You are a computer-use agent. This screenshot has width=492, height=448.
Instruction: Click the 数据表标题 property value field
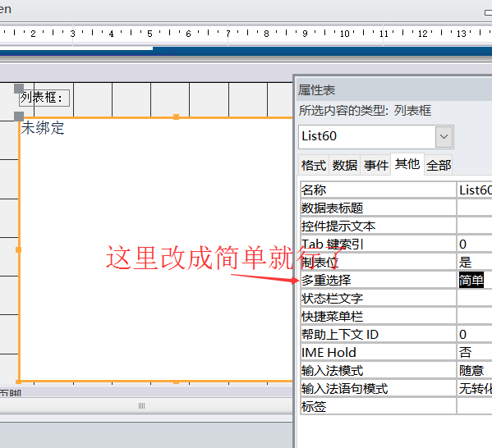click(475, 208)
